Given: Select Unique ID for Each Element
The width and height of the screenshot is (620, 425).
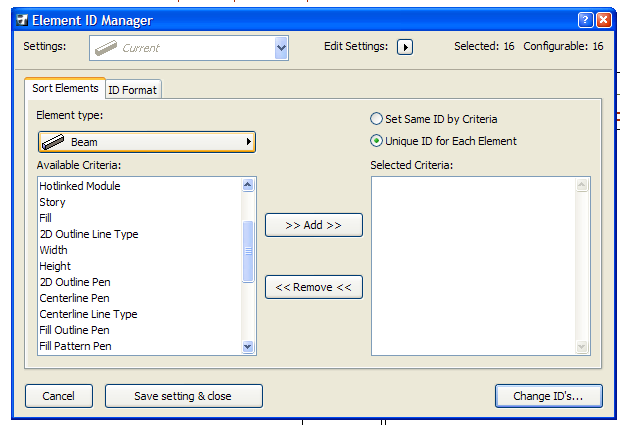Looking at the screenshot, I should click(376, 141).
